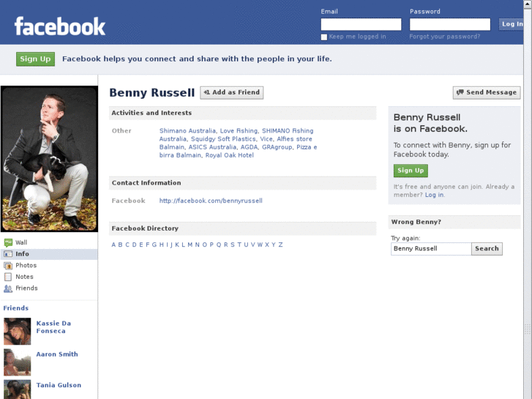Open directory letter S
Image resolution: width=532 pixels, height=399 pixels.
click(233, 245)
